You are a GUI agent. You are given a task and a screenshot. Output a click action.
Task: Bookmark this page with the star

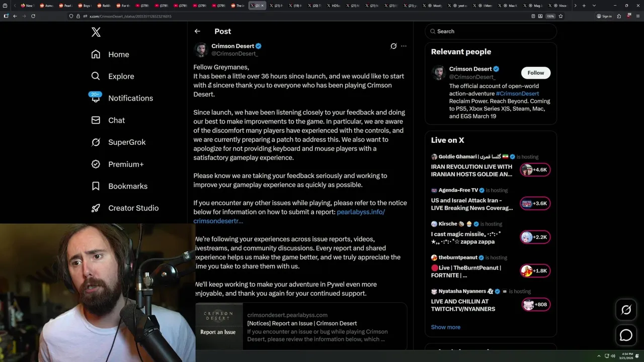(x=560, y=16)
